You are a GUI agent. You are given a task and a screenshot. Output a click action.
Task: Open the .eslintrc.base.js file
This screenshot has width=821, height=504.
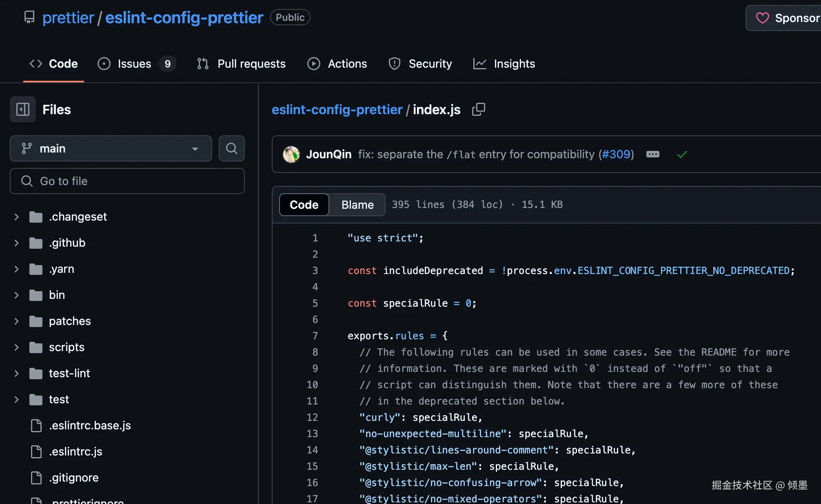coord(90,425)
